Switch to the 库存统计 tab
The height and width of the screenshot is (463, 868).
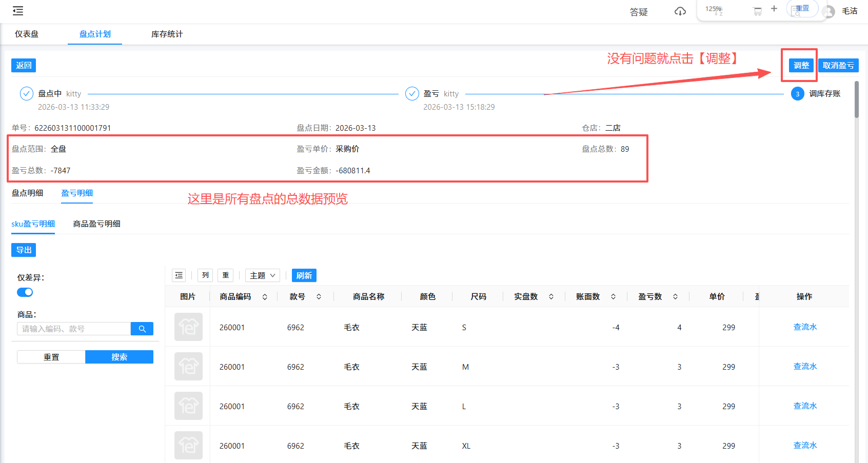click(167, 34)
